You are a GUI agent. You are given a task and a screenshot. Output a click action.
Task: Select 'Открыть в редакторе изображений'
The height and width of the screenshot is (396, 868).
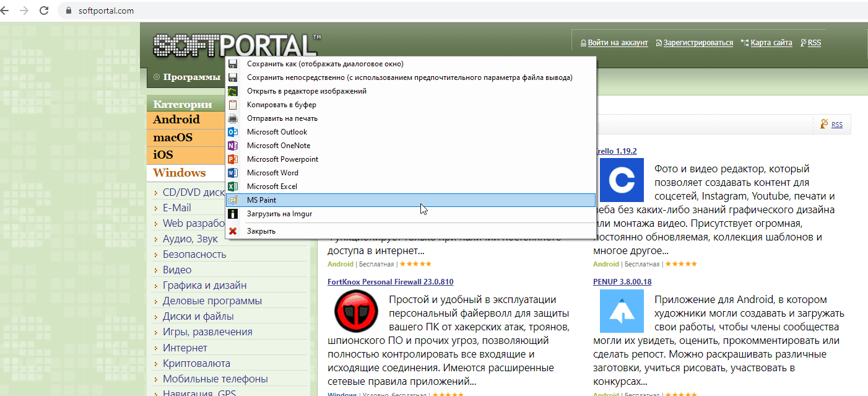point(410,91)
